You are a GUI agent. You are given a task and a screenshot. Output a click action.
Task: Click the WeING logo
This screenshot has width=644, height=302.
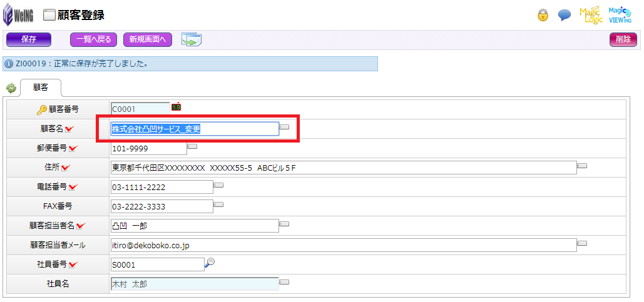pyautogui.click(x=19, y=15)
